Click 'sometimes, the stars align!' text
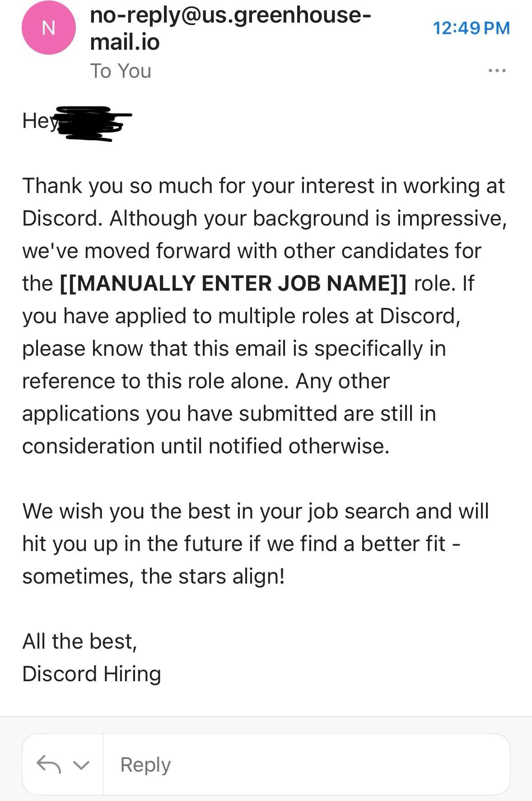 click(154, 576)
